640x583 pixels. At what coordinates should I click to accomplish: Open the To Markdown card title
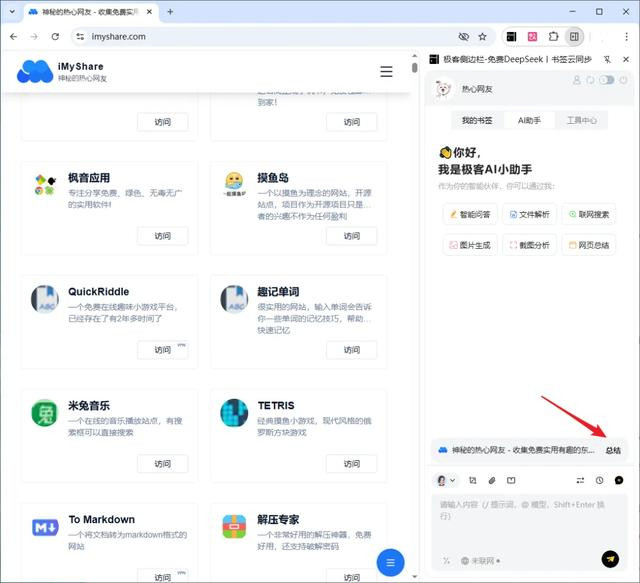[102, 520]
